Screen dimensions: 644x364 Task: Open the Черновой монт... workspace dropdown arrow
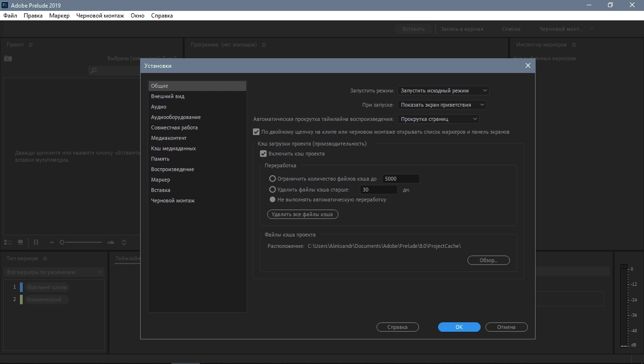click(592, 29)
